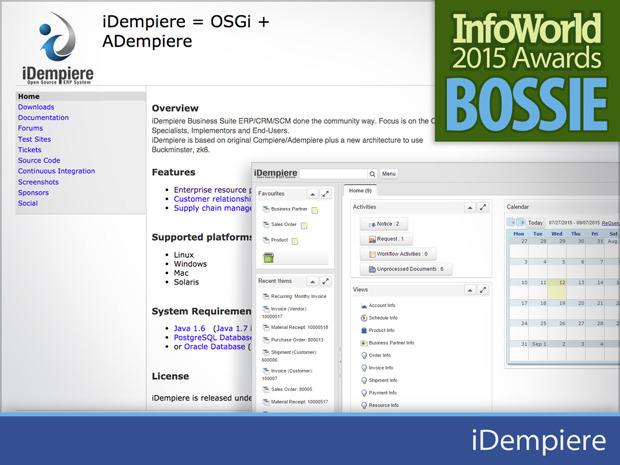620x465 pixels.
Task: Click the iDempiere logo at top left
Action: (x=58, y=47)
